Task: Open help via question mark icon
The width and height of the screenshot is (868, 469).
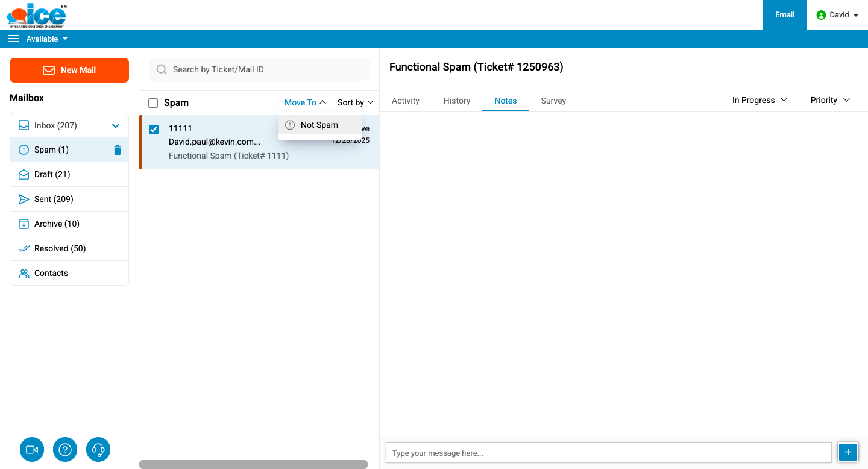Action: (x=65, y=450)
